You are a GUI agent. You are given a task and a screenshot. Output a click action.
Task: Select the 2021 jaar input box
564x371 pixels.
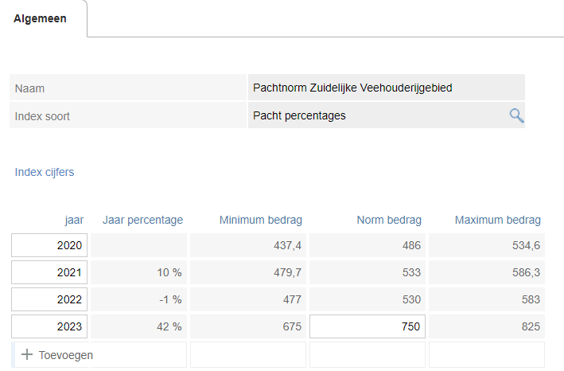pyautogui.click(x=49, y=272)
